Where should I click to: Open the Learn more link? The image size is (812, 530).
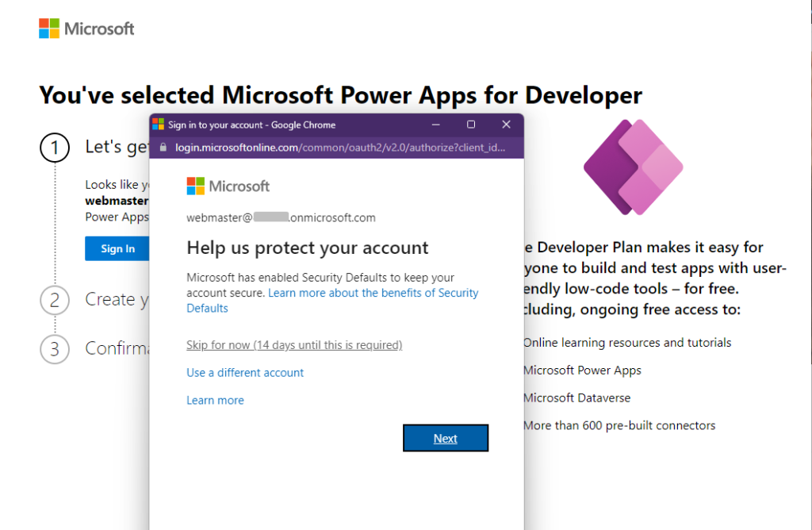tap(215, 400)
